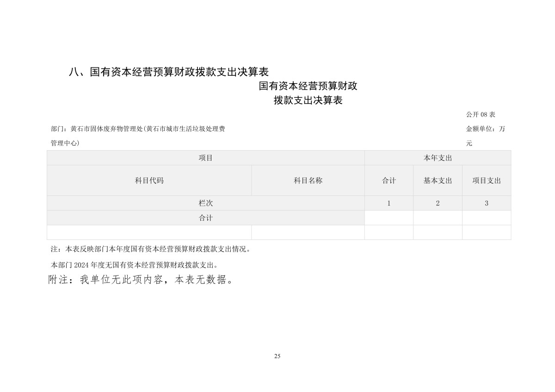The height and width of the screenshot is (392, 555).
Task: Select the 项目 header cell
Action: click(x=205, y=158)
